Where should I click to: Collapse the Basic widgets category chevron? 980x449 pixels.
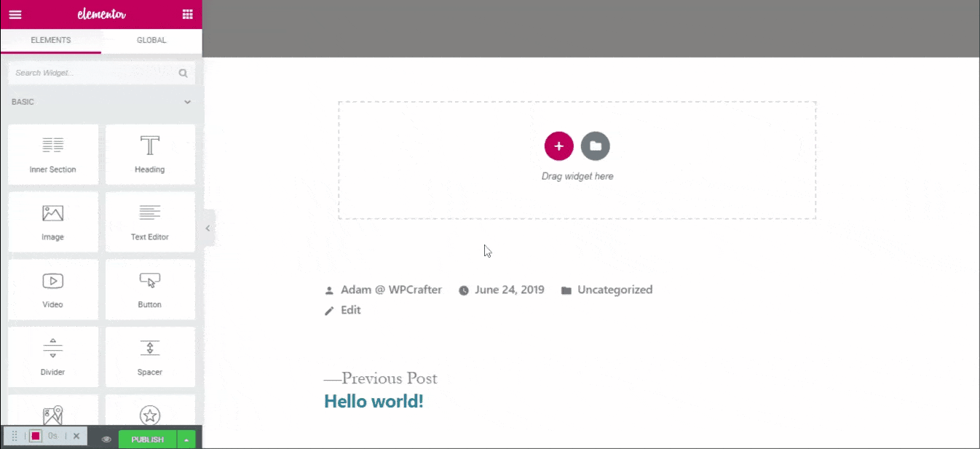pos(187,103)
